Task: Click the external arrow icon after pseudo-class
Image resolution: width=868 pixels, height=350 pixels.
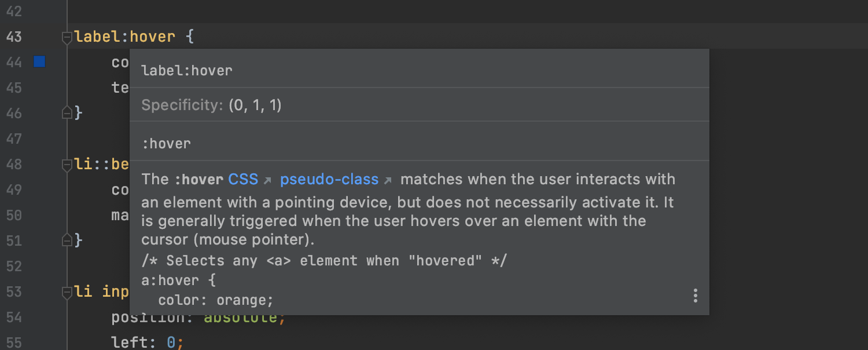Action: tap(388, 181)
